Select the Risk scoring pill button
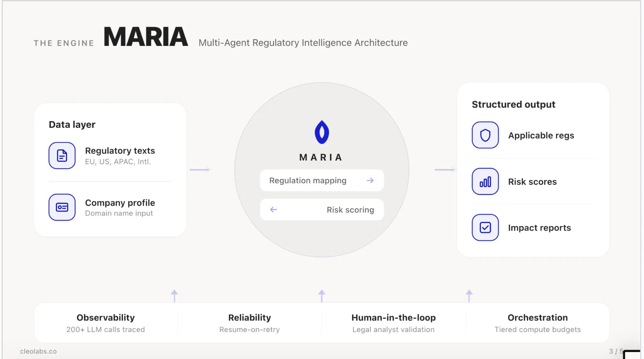 322,210
